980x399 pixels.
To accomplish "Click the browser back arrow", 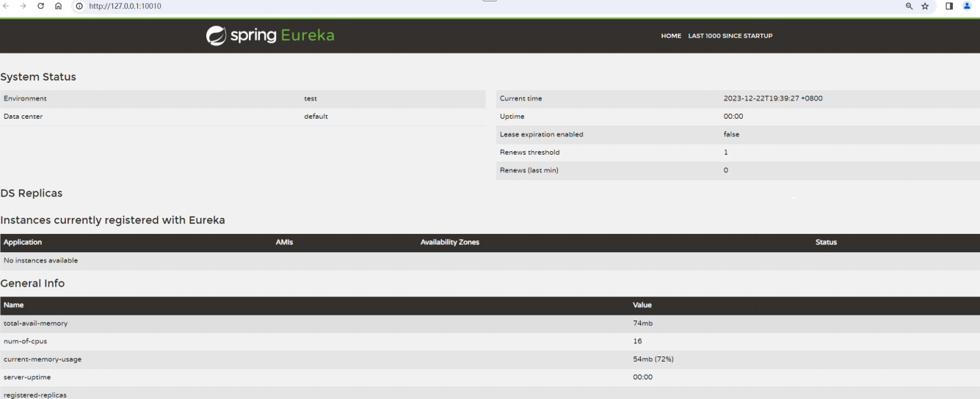I will tap(7, 6).
